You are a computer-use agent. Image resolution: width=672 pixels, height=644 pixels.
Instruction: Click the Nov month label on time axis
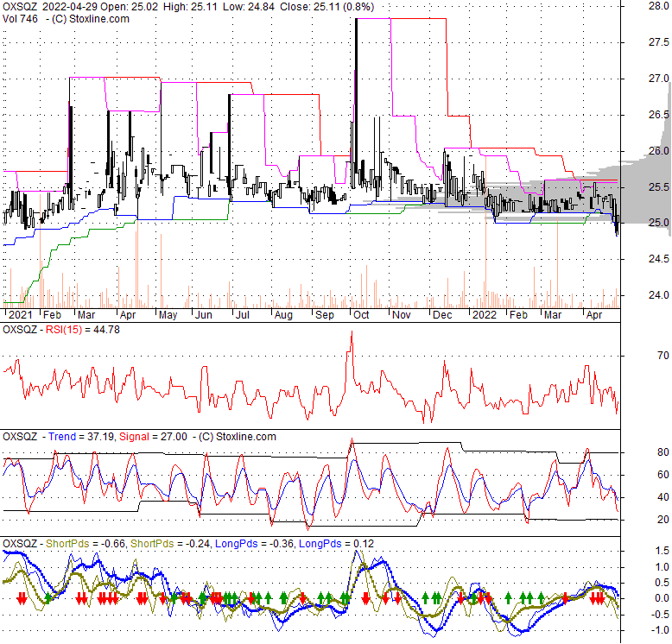click(402, 315)
